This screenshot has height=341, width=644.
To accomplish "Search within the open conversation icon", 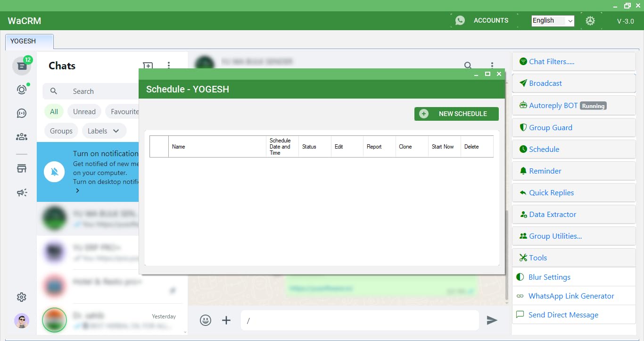I will pyautogui.click(x=468, y=66).
